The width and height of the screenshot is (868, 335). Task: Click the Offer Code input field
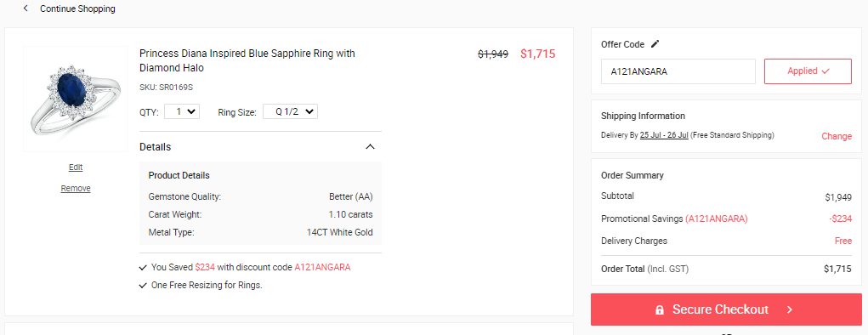678,71
